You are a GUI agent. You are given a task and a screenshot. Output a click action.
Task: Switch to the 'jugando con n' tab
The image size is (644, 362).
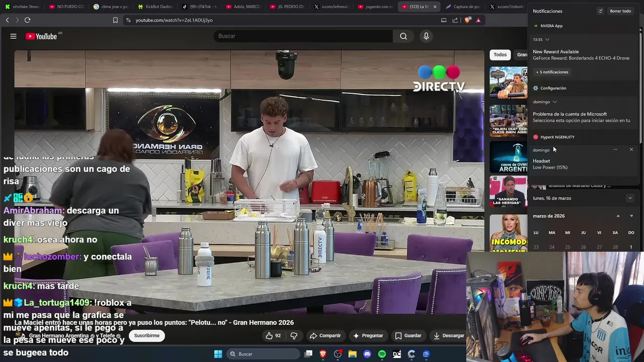[375, 7]
